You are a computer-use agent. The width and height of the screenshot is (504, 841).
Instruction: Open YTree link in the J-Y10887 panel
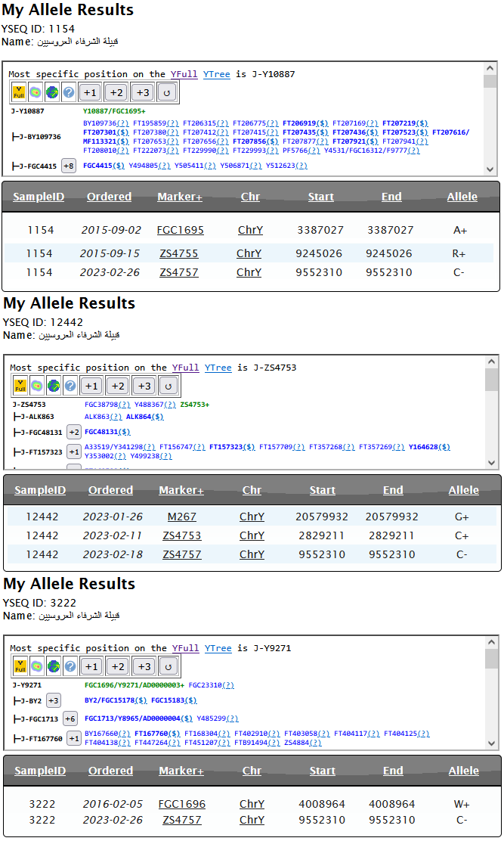coord(217,75)
